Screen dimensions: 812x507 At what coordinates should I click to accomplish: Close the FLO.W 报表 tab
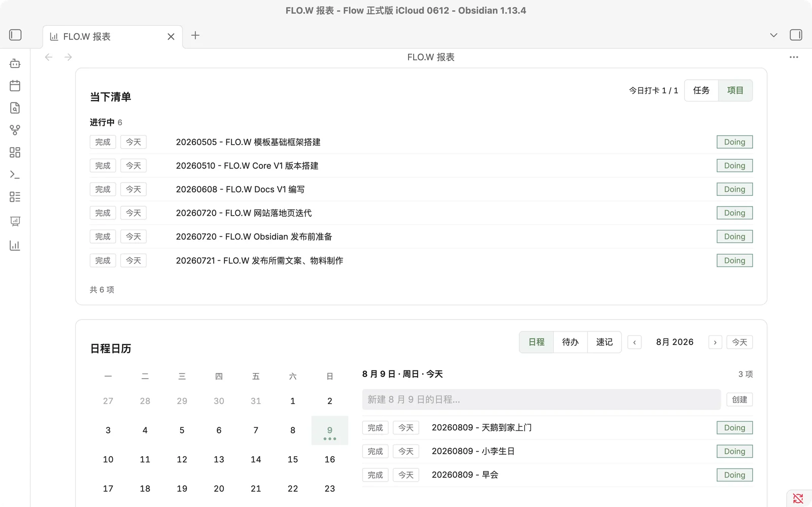click(171, 37)
